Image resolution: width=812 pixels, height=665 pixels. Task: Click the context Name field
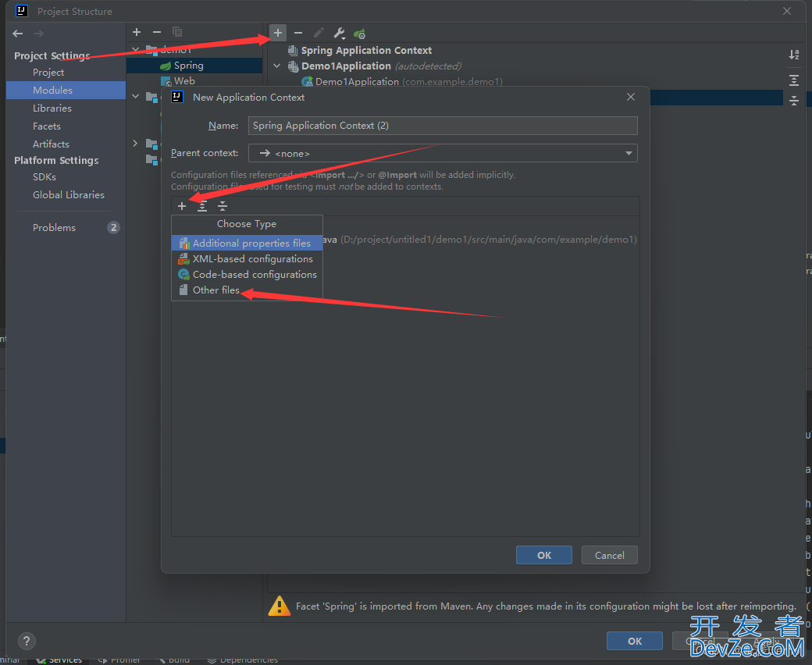point(443,126)
